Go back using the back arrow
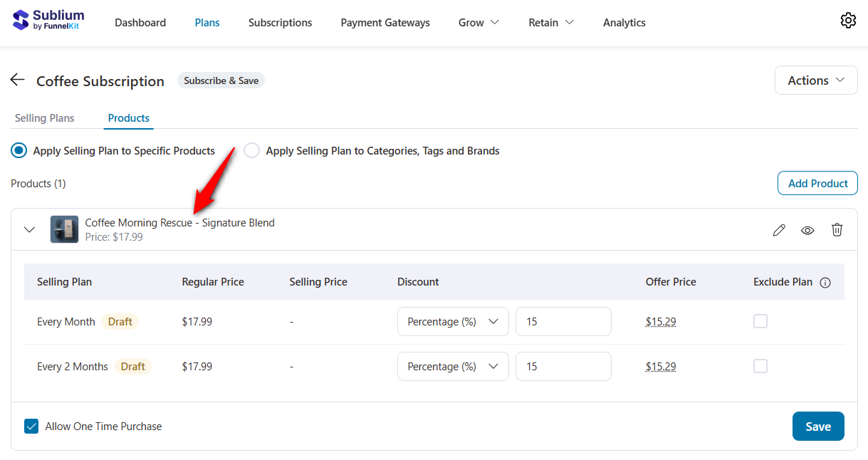 coord(17,80)
